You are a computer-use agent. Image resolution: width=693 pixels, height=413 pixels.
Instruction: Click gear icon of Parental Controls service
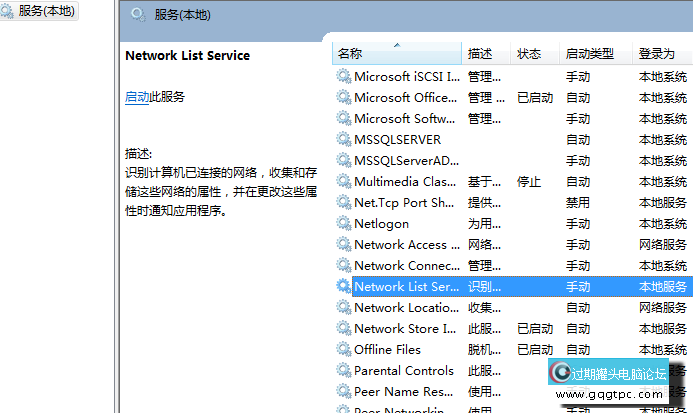coord(343,370)
